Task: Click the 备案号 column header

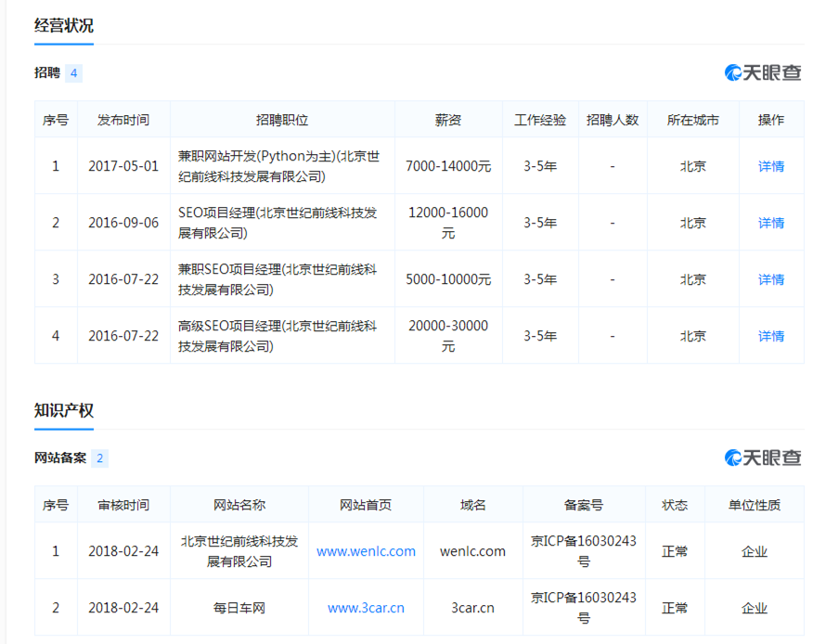Action: coord(583,505)
